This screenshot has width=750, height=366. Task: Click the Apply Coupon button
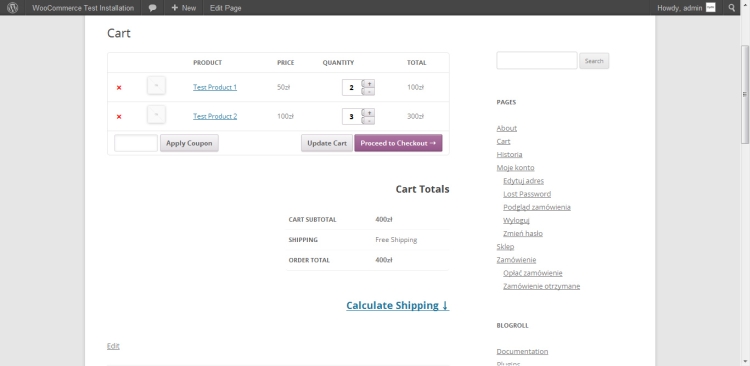189,143
